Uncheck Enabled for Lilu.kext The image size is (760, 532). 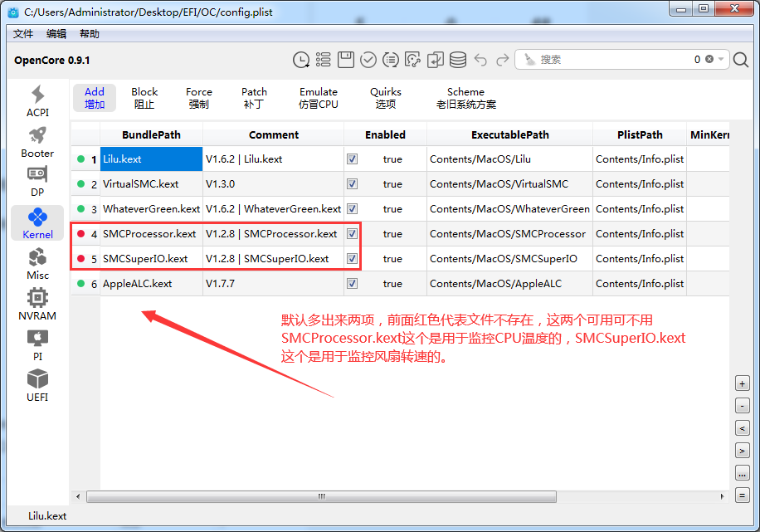coord(353,159)
